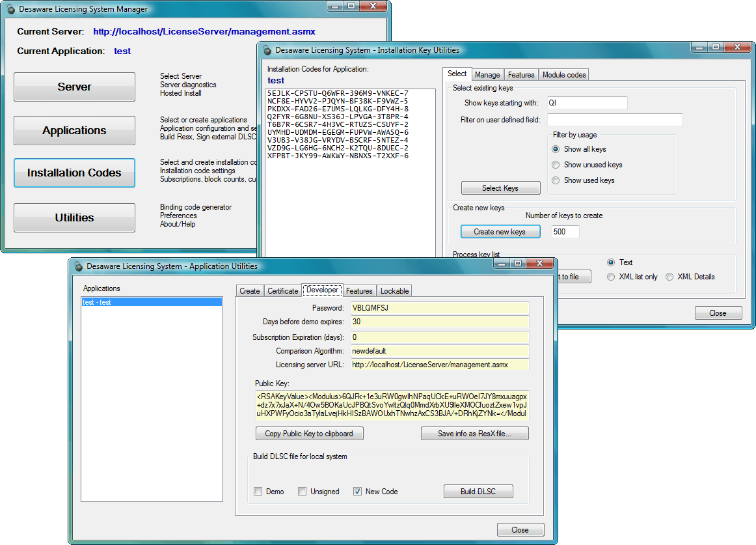Select key UYMHD-UDMDM-EGEGM-FUPVW-AWA5Q-6
Image resolution: width=756 pixels, height=545 pixels.
click(338, 132)
